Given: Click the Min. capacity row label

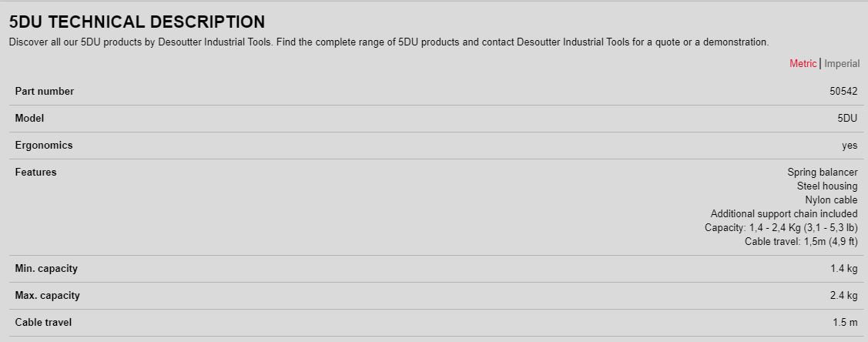Looking at the screenshot, I should coord(46,269).
